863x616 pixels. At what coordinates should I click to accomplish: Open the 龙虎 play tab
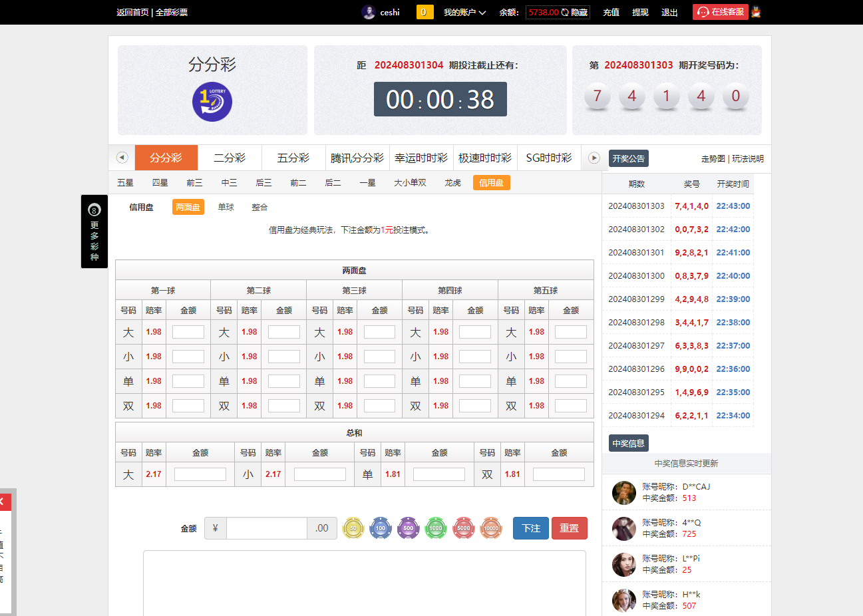pos(452,182)
